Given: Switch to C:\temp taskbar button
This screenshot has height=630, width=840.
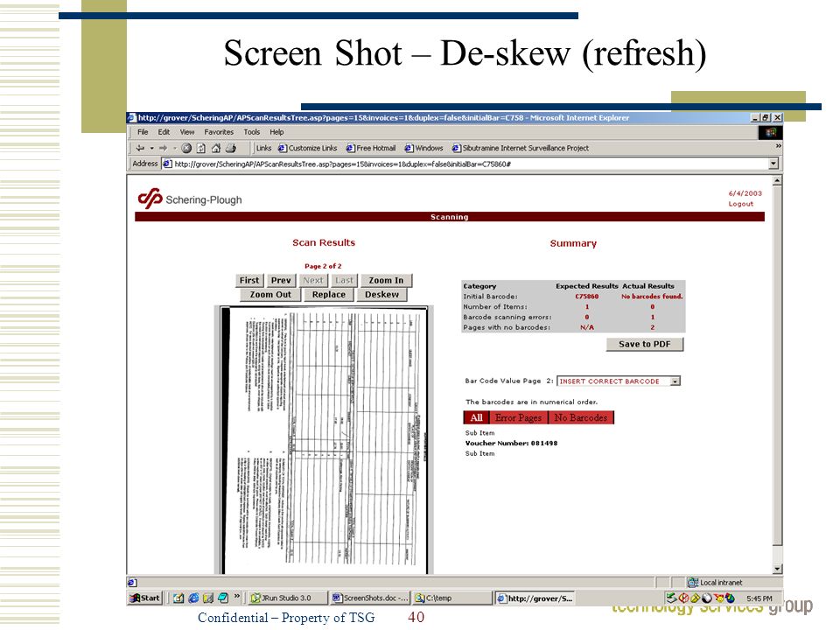Looking at the screenshot, I should 452,598.
